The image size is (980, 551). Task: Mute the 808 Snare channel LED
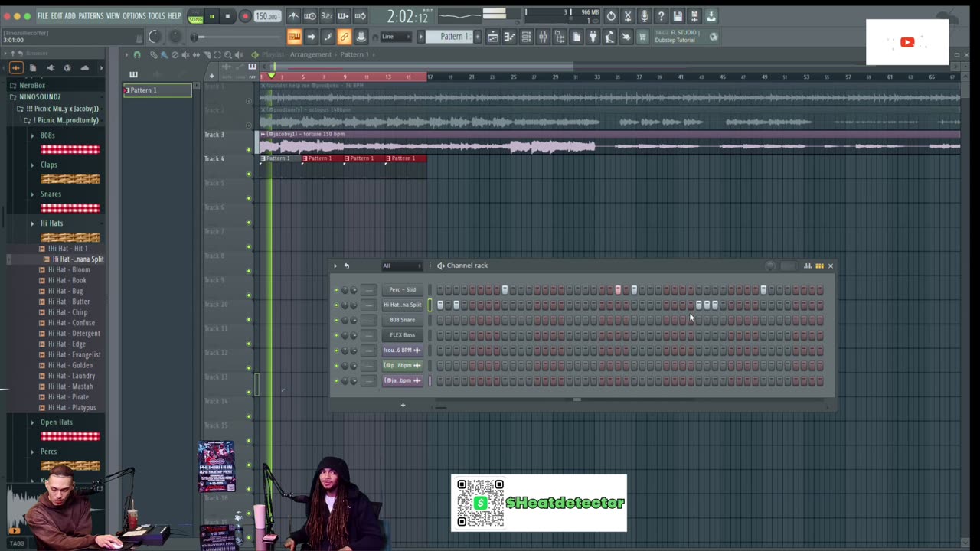coord(336,320)
